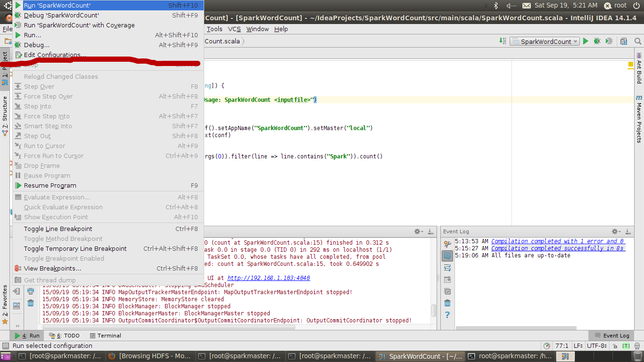Select Toggle Line Breakpoint menu entry
This screenshot has height=362, width=644.
point(108,229)
